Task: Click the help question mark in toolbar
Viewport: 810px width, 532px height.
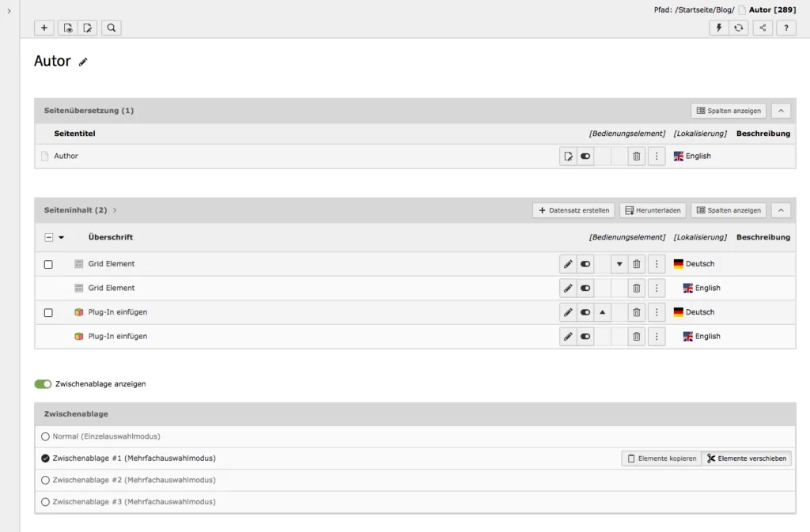Action: pyautogui.click(x=785, y=28)
